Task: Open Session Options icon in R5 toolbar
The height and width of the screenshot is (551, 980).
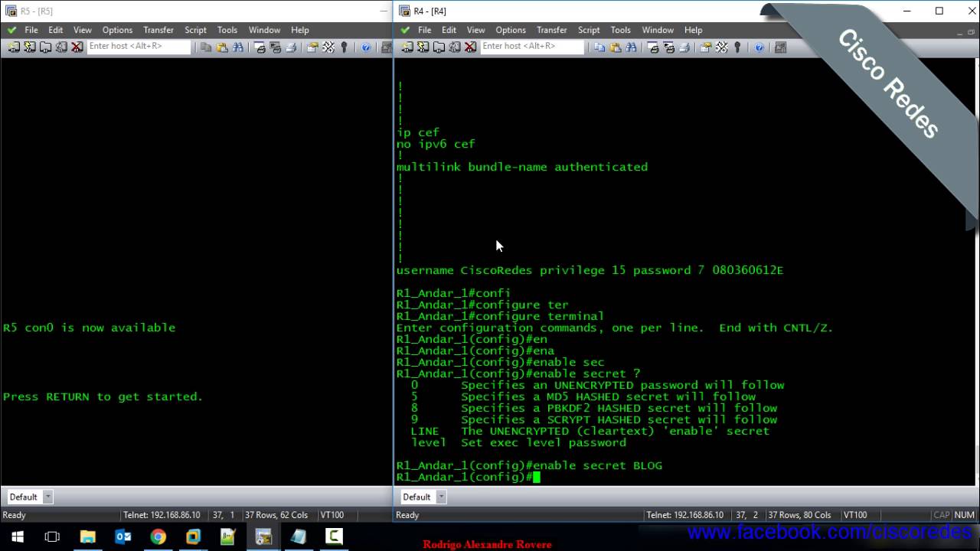Action: point(312,47)
